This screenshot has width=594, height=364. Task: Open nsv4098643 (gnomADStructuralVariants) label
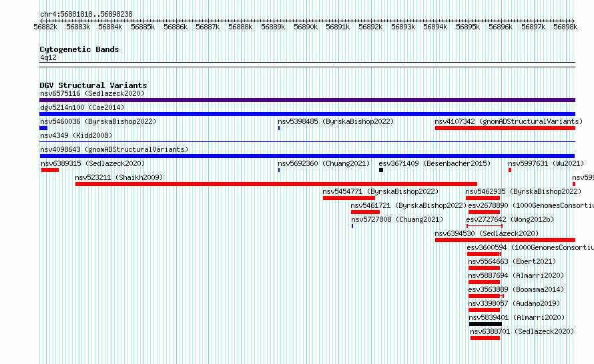[114, 149]
